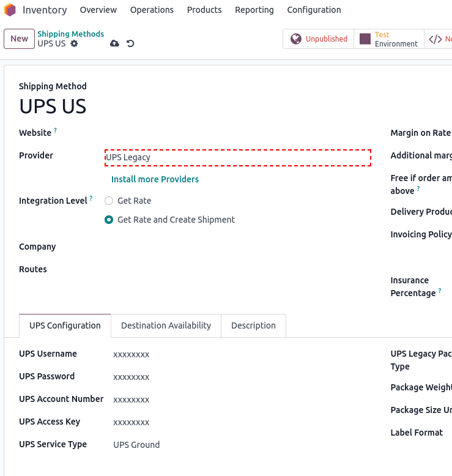Open the Operations menu
This screenshot has height=476, width=452.
click(152, 10)
